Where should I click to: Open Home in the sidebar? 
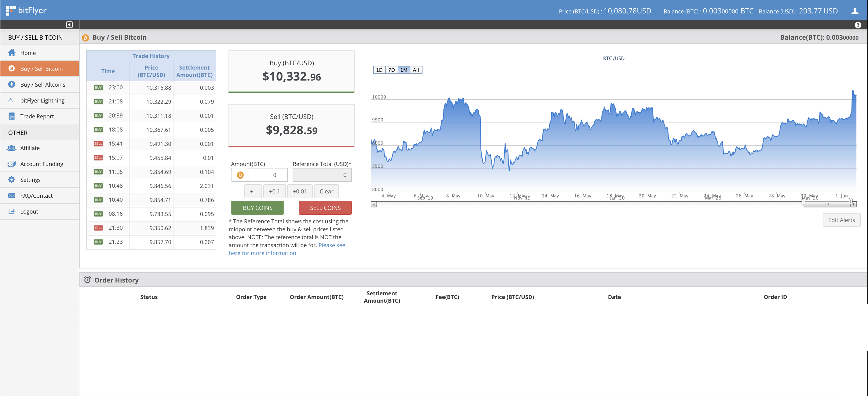39,53
